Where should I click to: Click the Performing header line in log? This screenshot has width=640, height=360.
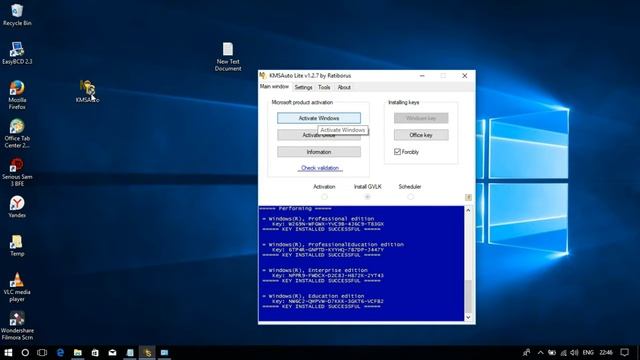coord(296,209)
